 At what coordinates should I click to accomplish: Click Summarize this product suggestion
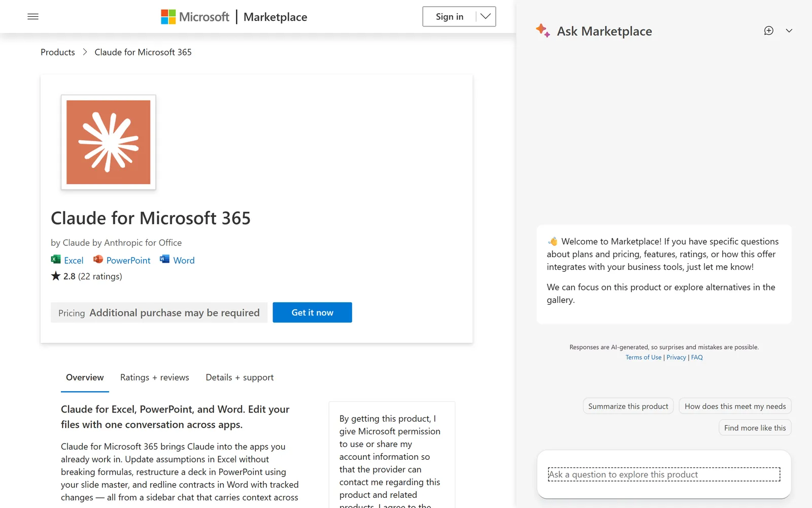coord(628,406)
